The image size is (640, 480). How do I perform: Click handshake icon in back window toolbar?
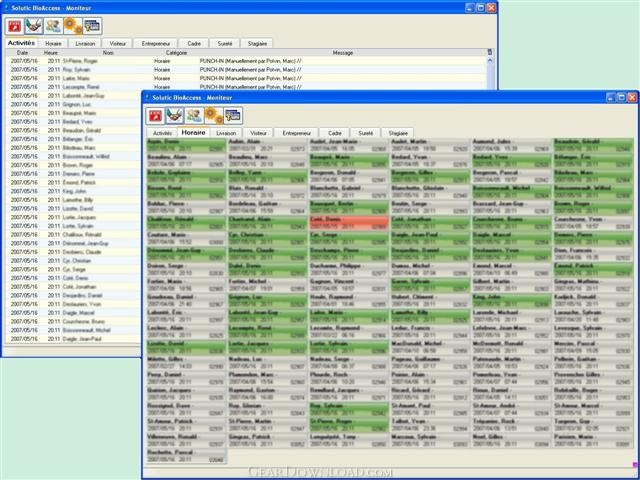[34, 26]
